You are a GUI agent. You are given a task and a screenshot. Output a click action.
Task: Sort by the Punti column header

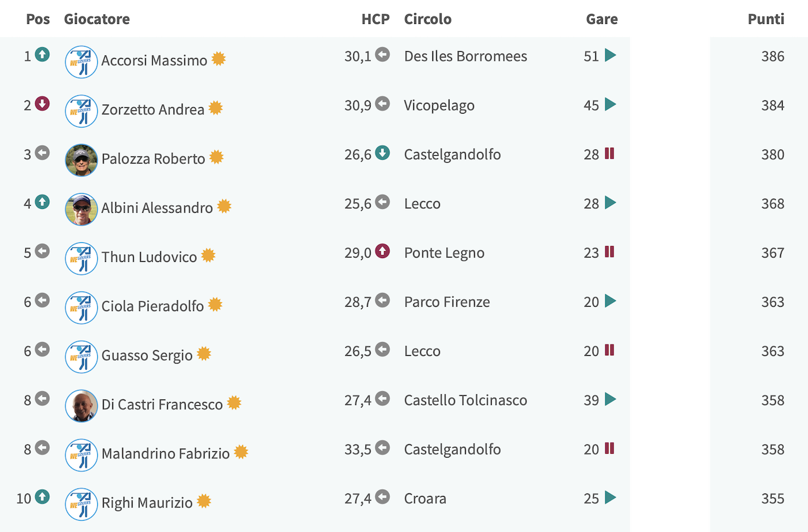point(766,19)
